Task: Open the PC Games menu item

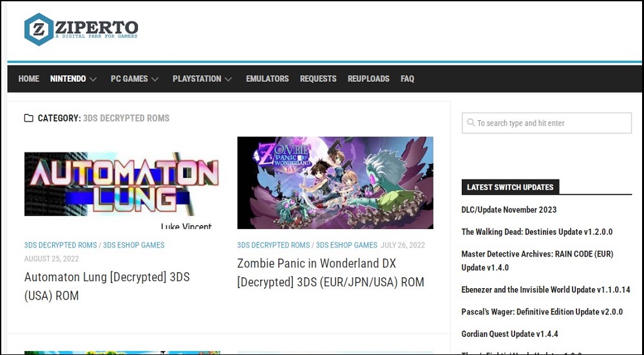Action: (129, 78)
